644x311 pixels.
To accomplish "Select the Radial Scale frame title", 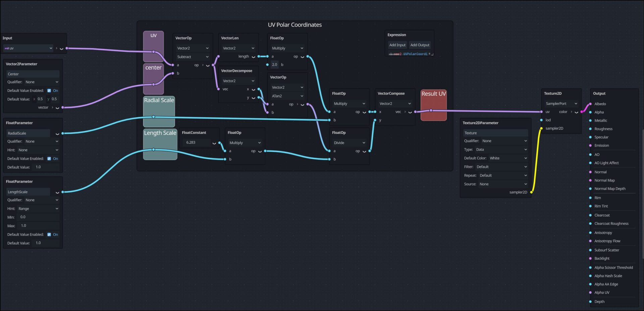I will (159, 100).
